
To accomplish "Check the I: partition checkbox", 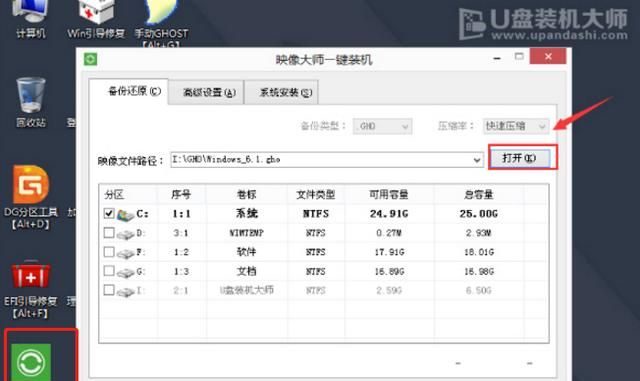I will pyautogui.click(x=109, y=290).
